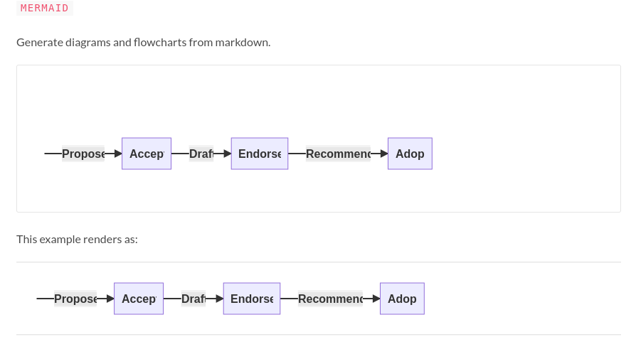Click arrowhead pointing to lower Adopt node
The height and width of the screenshot is (364, 631).
pos(376,299)
